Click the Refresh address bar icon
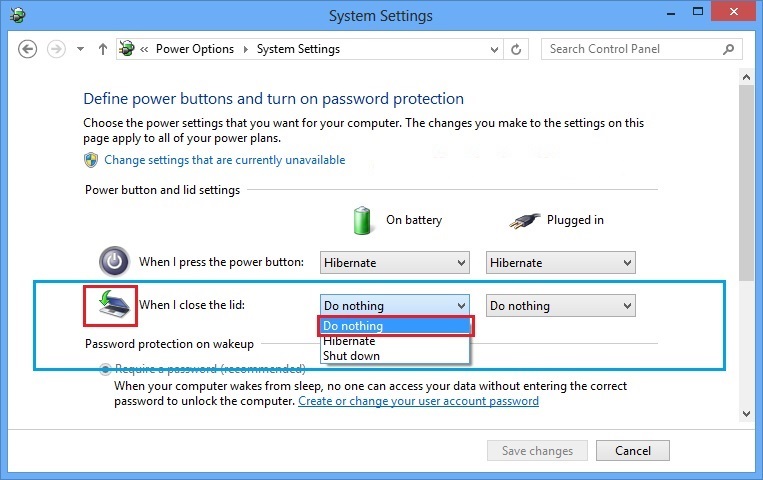The image size is (763, 480). [516, 49]
